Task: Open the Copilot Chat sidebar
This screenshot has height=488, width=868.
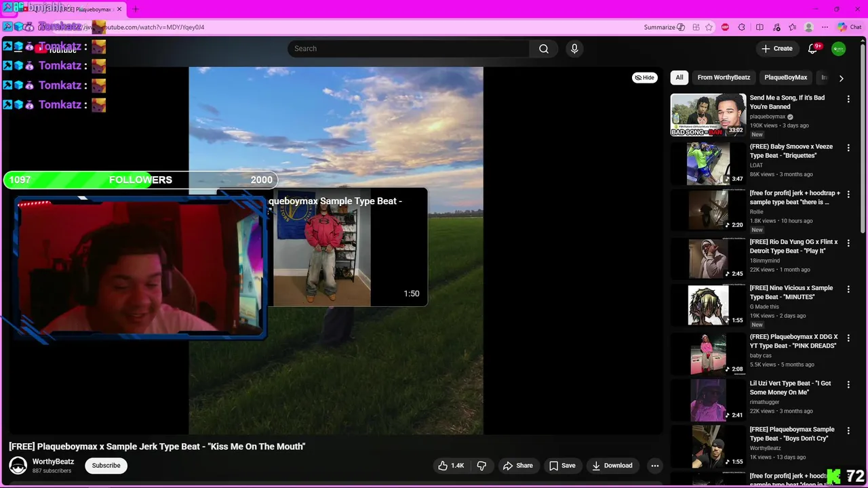Action: point(849,27)
